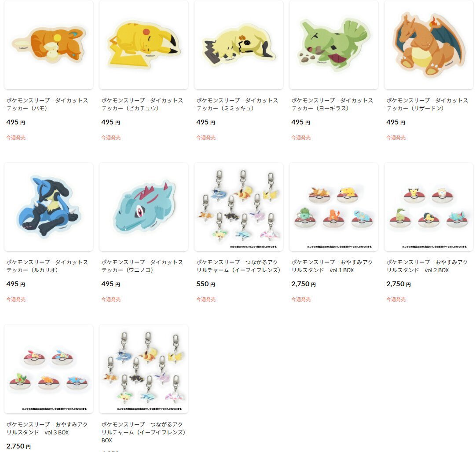Open the blue Totodile sticker image

click(143, 207)
